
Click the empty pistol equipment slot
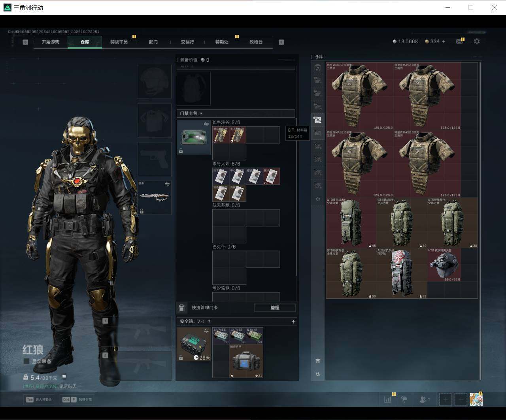(x=155, y=159)
